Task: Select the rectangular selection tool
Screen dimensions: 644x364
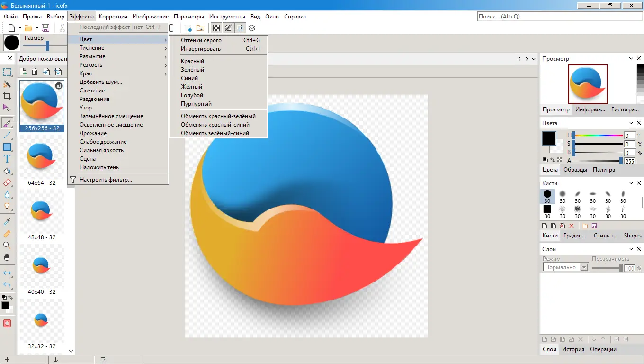Action: pyautogui.click(x=7, y=73)
